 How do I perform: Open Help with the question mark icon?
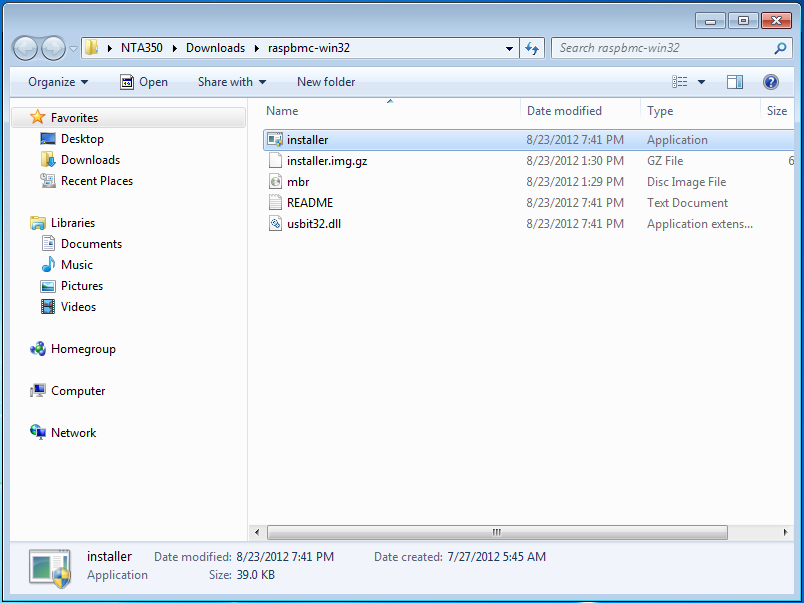771,82
